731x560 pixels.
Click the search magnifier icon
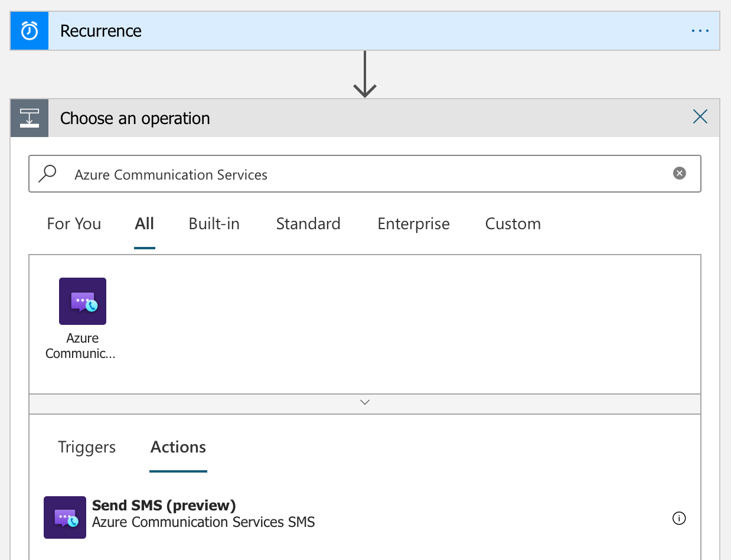tap(47, 173)
